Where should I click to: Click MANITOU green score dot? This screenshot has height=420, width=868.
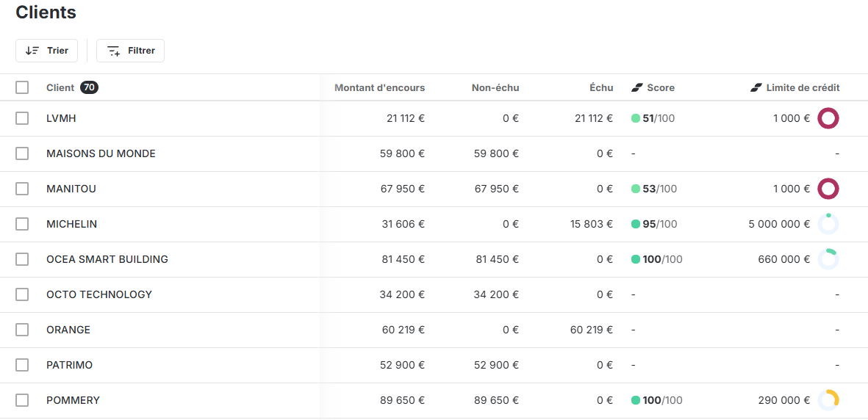pos(636,189)
